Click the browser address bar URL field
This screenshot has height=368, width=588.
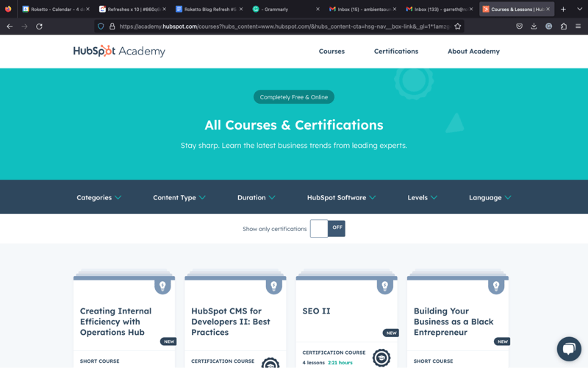pyautogui.click(x=279, y=26)
